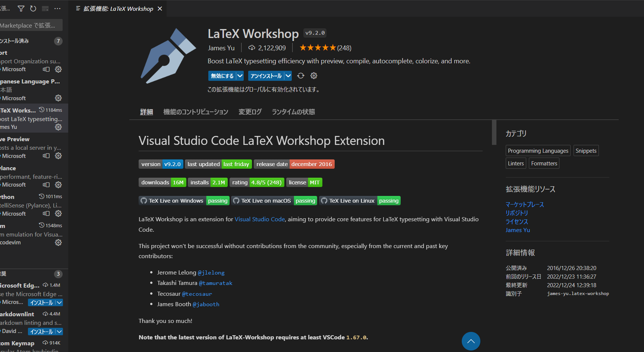Click the LaTeX Workshop pen nib logo

pos(168,56)
